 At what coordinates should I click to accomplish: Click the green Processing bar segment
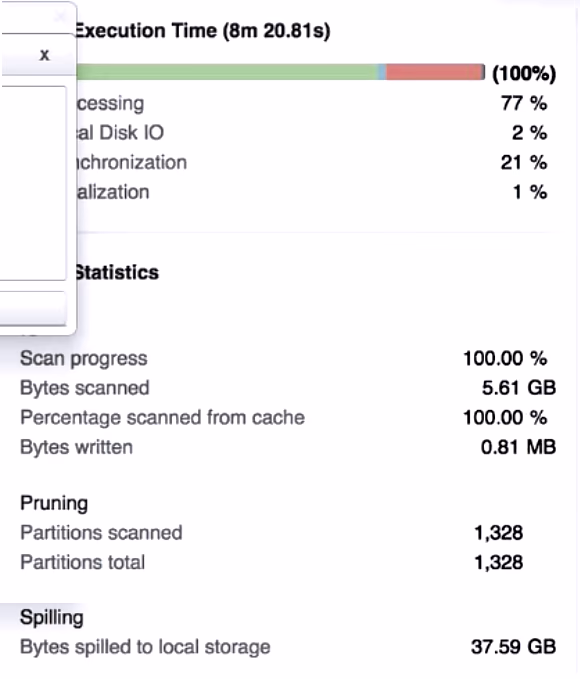pos(227,72)
